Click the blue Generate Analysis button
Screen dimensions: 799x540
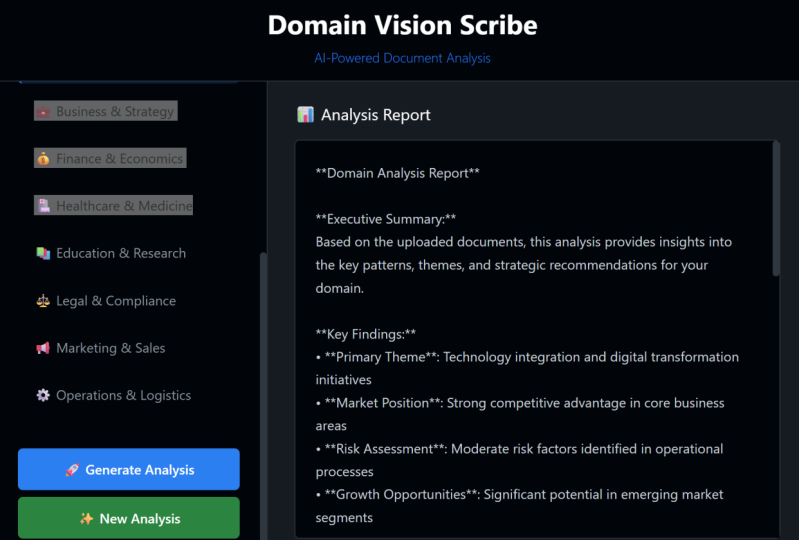129,469
